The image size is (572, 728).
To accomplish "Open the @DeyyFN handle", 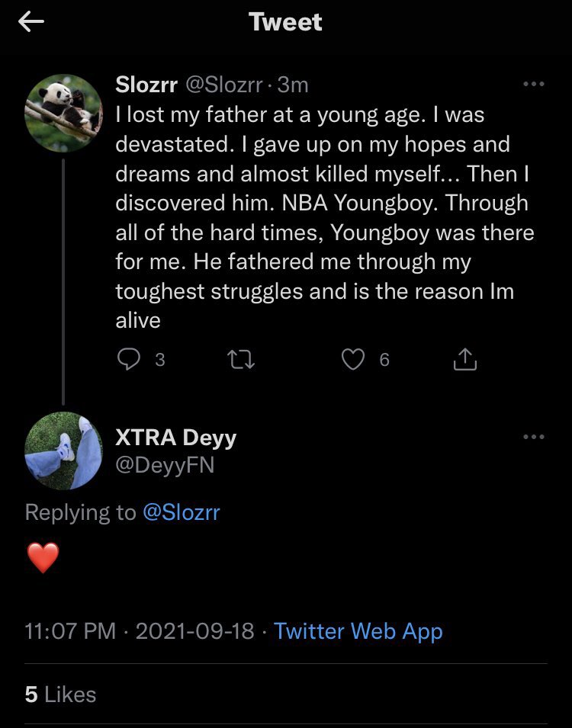I will (x=165, y=464).
